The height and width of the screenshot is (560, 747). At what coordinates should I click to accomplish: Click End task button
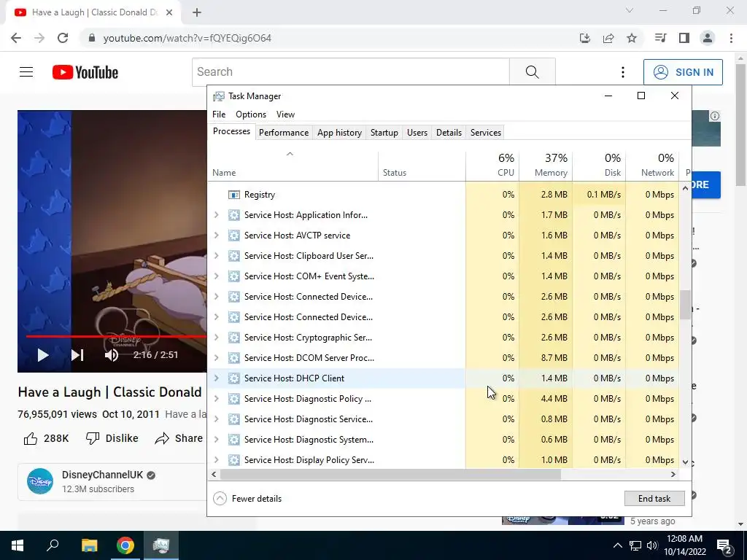[x=654, y=499]
